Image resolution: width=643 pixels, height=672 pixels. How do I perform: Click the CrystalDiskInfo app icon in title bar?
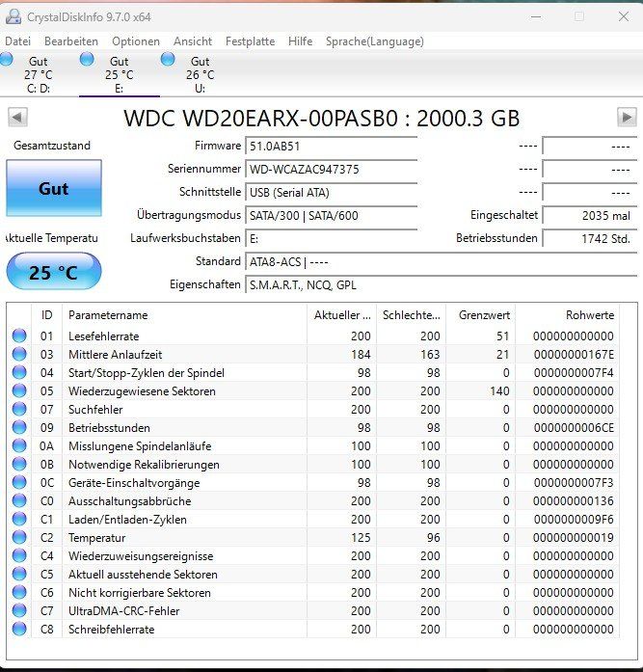coord(13,16)
